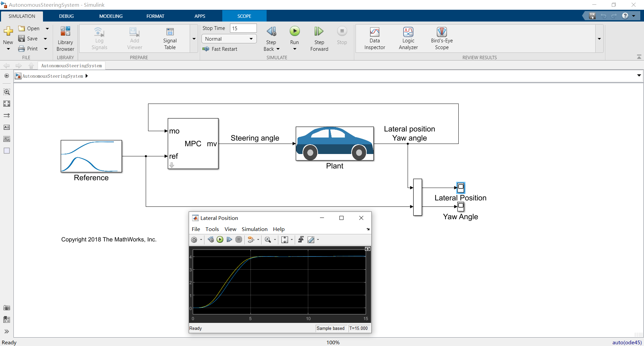The height and width of the screenshot is (346, 644).
Task: Expand the Normal simulation mode dropdown
Action: click(x=251, y=39)
